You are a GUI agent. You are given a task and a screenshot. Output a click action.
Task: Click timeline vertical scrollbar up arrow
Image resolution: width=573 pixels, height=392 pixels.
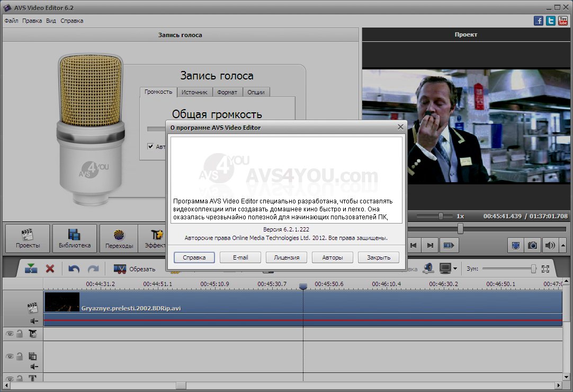(x=567, y=282)
